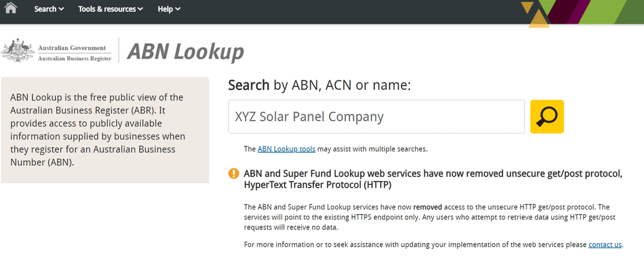Click the ABN Lookup description panel

[x=105, y=130]
